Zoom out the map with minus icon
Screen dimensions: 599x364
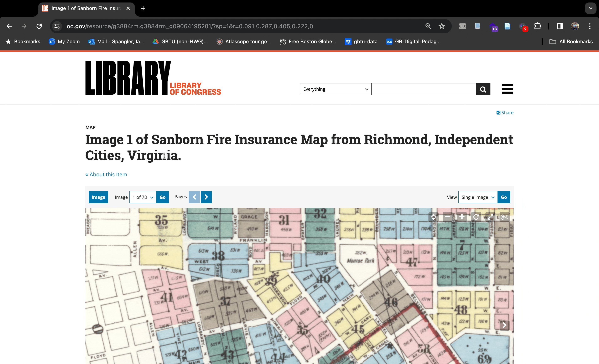click(448, 217)
